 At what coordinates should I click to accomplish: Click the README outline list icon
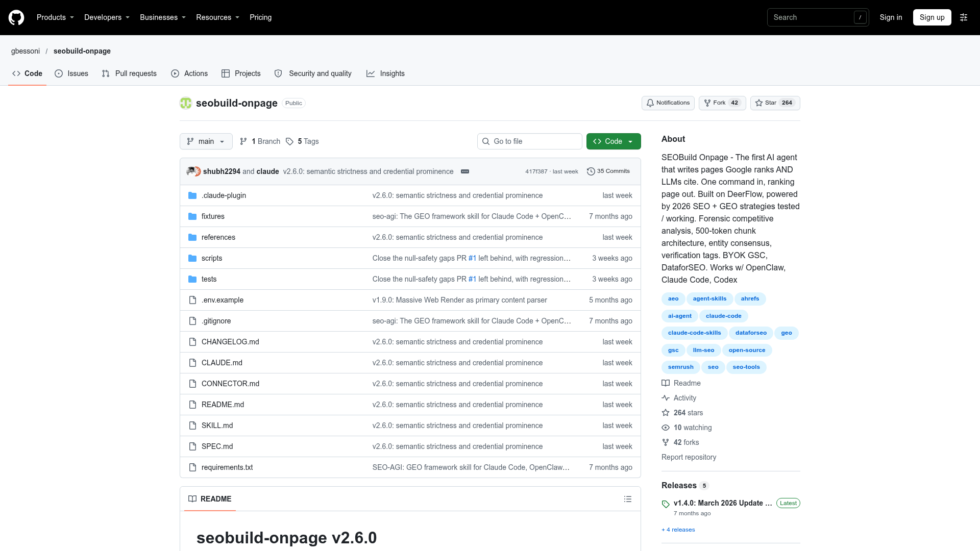pos(628,499)
